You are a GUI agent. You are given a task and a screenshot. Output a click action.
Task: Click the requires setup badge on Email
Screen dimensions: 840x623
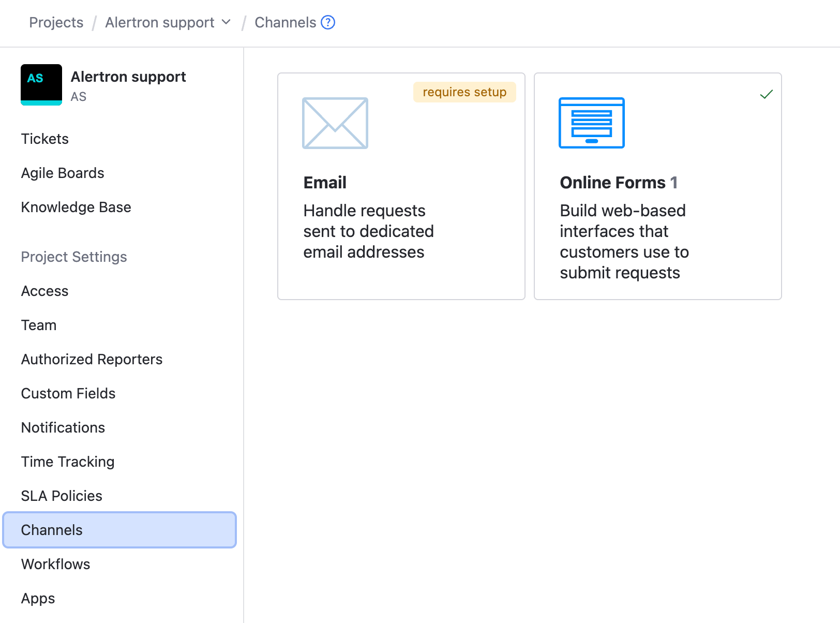point(464,92)
